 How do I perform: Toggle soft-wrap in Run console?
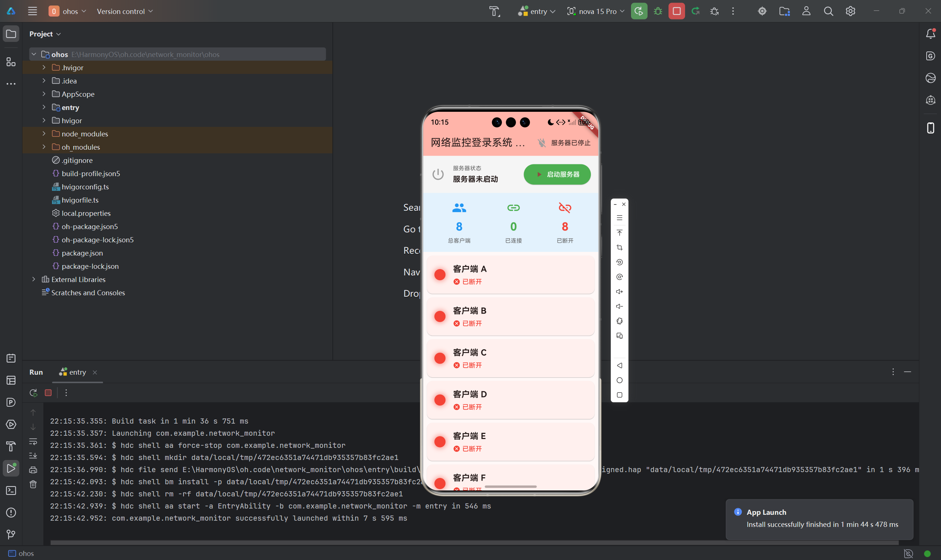pyautogui.click(x=33, y=441)
